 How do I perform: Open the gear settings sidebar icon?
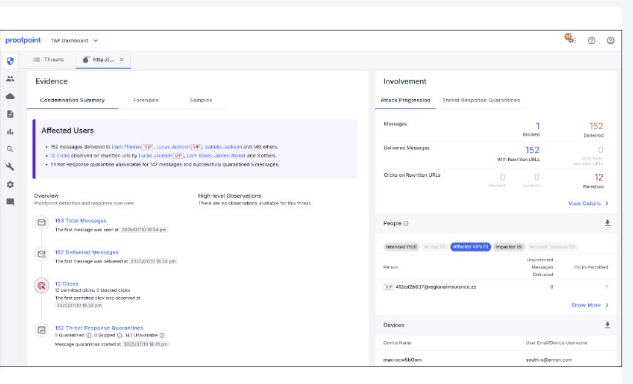(10, 185)
